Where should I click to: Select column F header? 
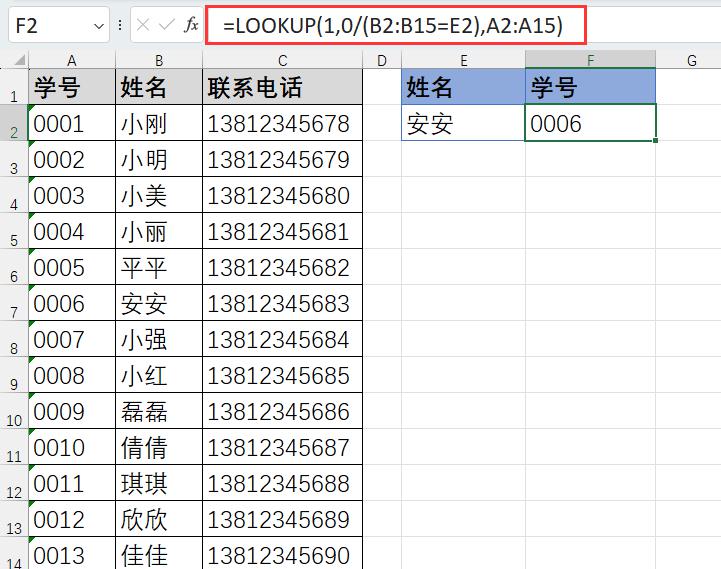(590, 60)
